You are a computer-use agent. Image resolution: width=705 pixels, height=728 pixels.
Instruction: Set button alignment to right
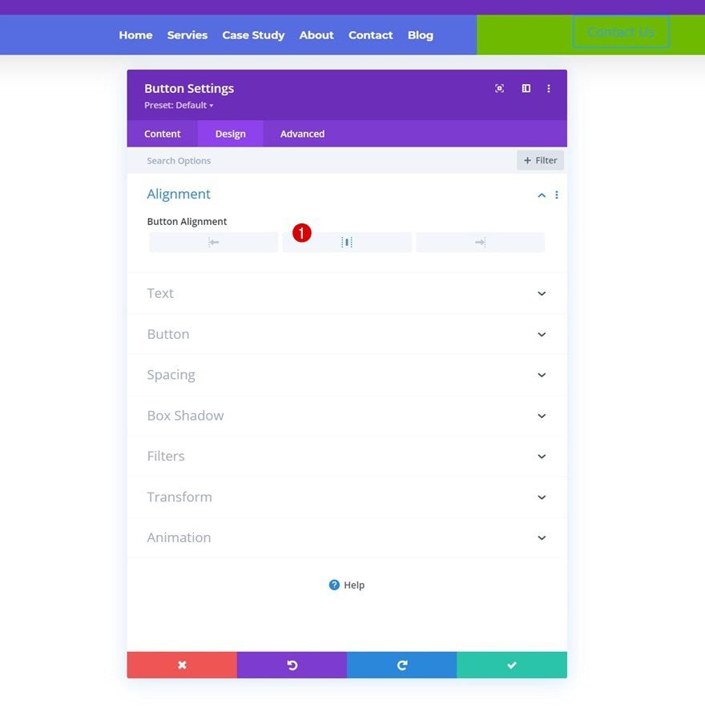click(480, 243)
